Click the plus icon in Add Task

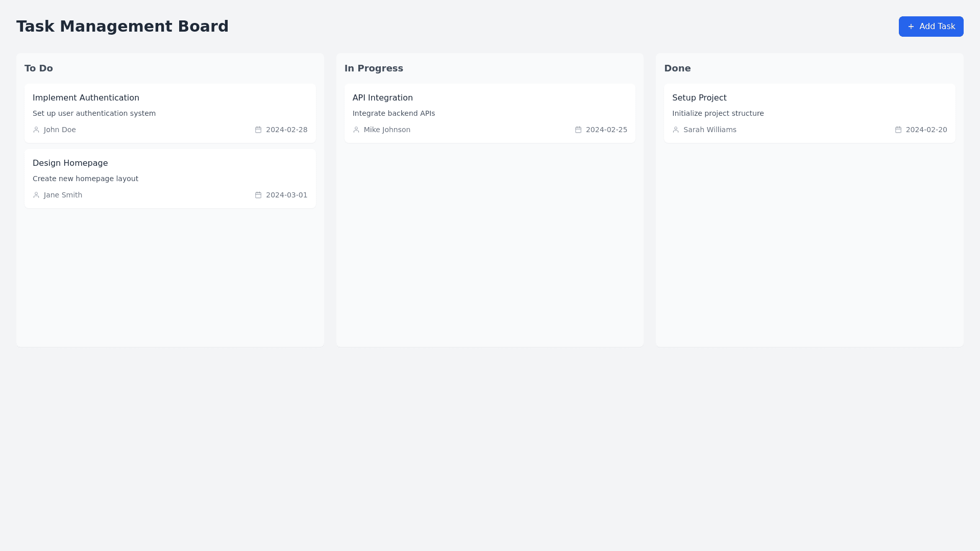click(x=911, y=27)
